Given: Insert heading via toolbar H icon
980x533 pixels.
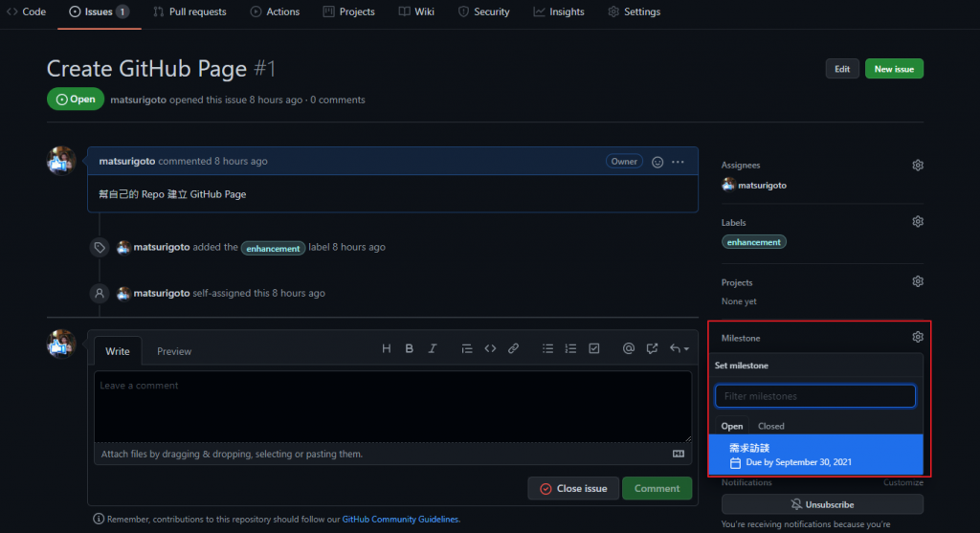Looking at the screenshot, I should click(387, 348).
